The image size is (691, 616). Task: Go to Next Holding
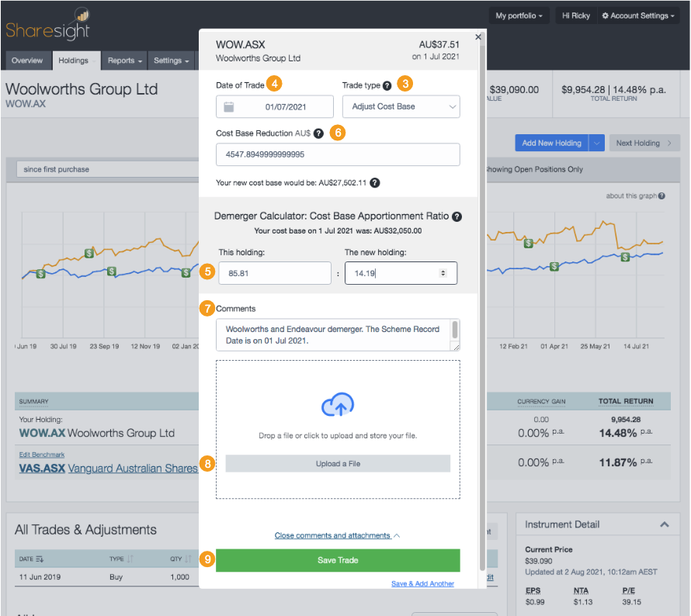644,143
